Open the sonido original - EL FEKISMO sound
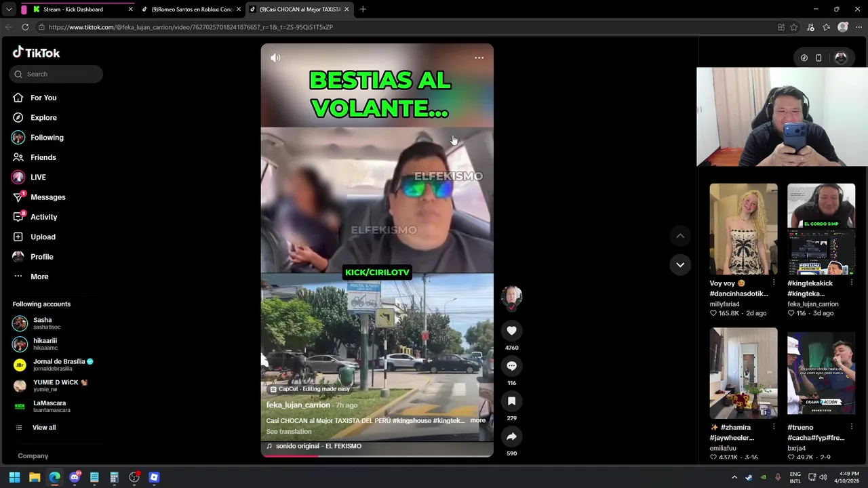The width and height of the screenshot is (868, 488). point(314,446)
